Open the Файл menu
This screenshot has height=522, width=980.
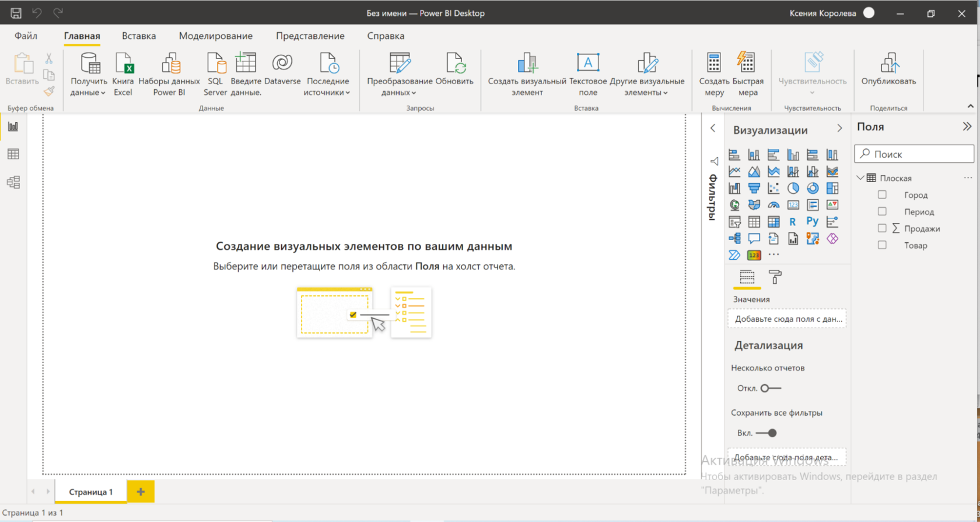pos(26,36)
